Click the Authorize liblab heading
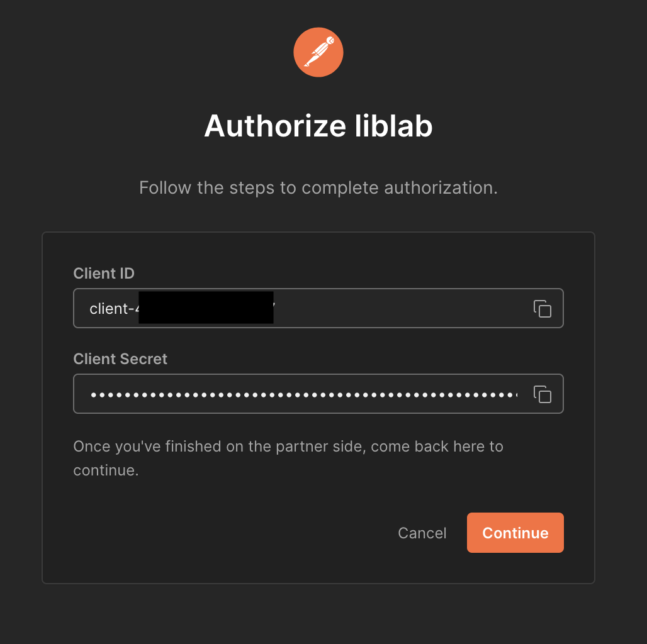This screenshot has width=647, height=644. click(x=318, y=126)
